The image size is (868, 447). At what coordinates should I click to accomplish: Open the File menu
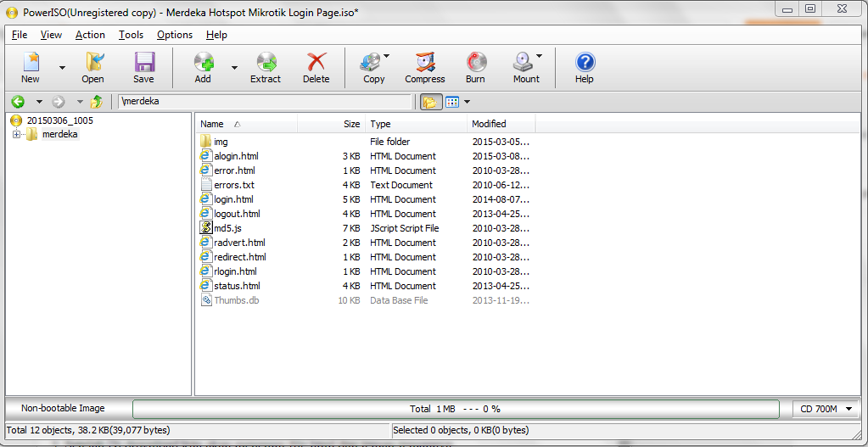pos(20,35)
